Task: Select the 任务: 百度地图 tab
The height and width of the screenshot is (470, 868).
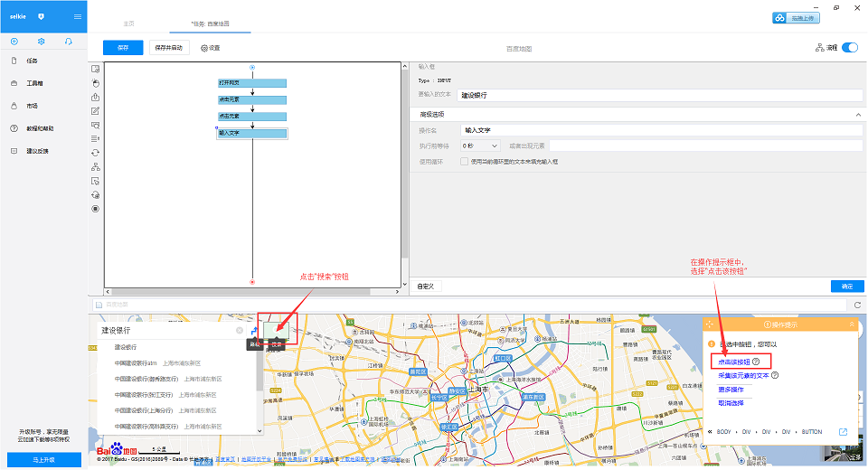Action: (x=211, y=23)
